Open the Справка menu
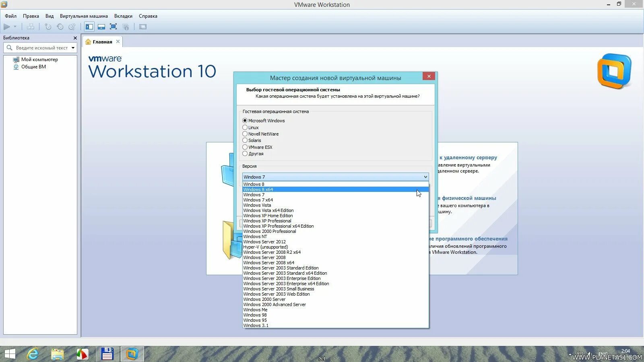 click(148, 16)
